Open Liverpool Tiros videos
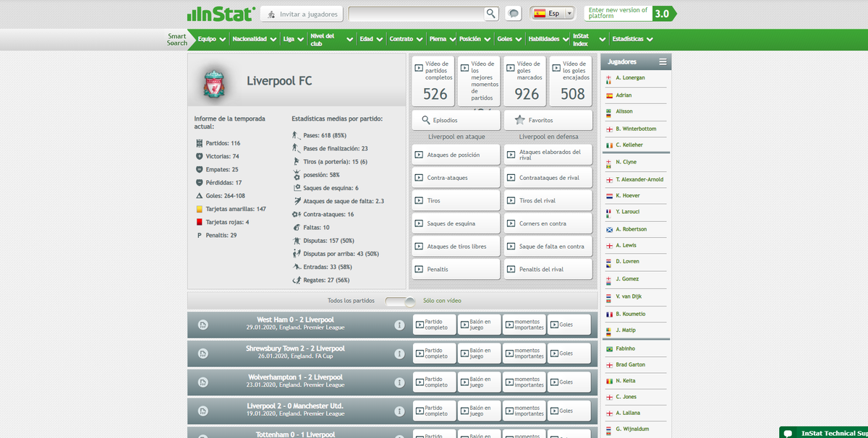 tap(456, 200)
